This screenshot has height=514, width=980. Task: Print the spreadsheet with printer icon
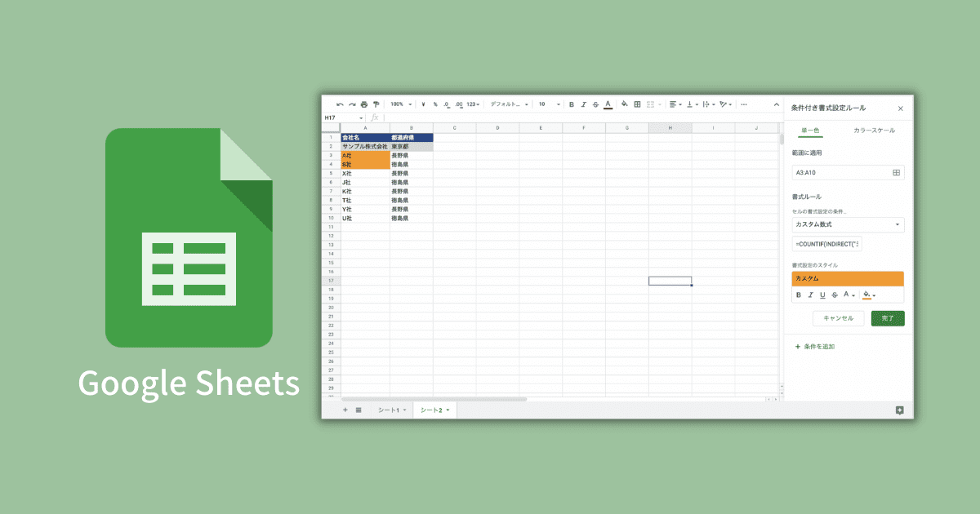click(x=364, y=104)
